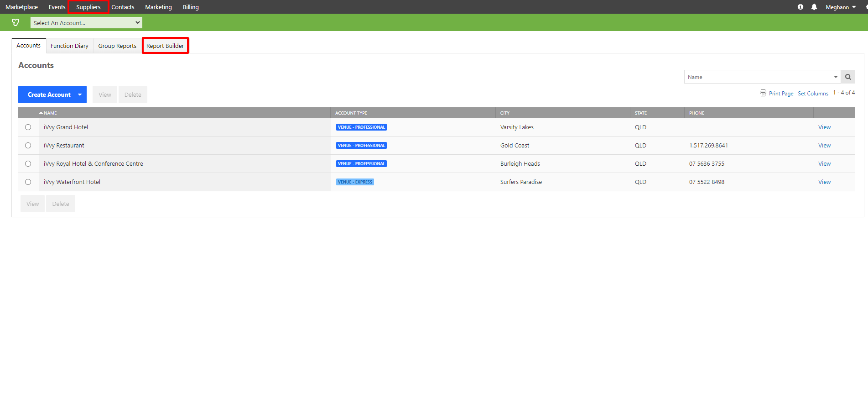Click the iVvy Grand Hotel name
This screenshot has height=420, width=868.
click(66, 127)
